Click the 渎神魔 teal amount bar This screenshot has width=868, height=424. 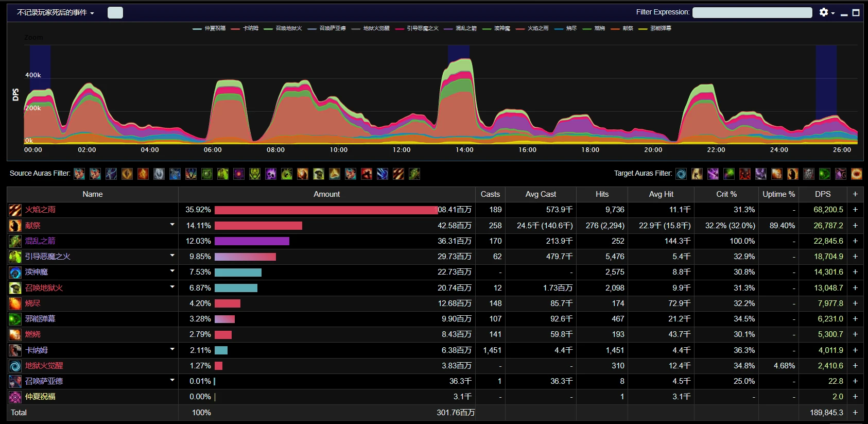click(238, 272)
